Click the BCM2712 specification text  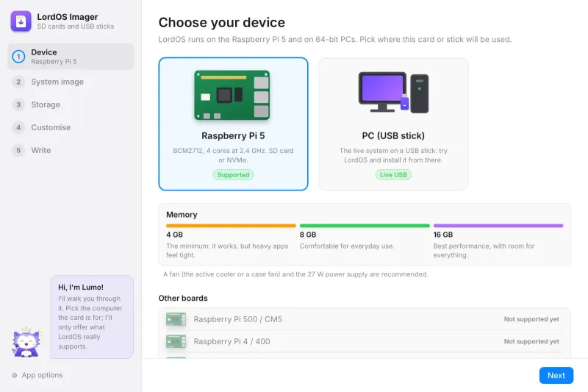233,155
